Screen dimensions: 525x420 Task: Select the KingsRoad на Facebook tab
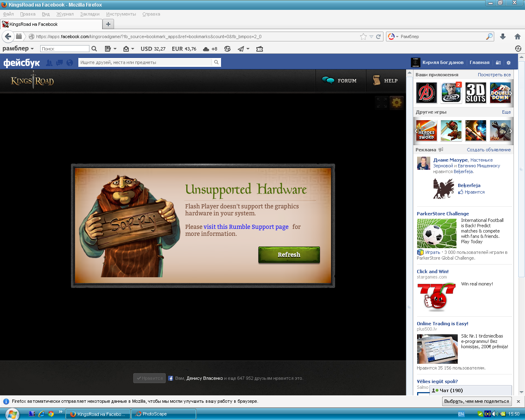[x=51, y=24]
